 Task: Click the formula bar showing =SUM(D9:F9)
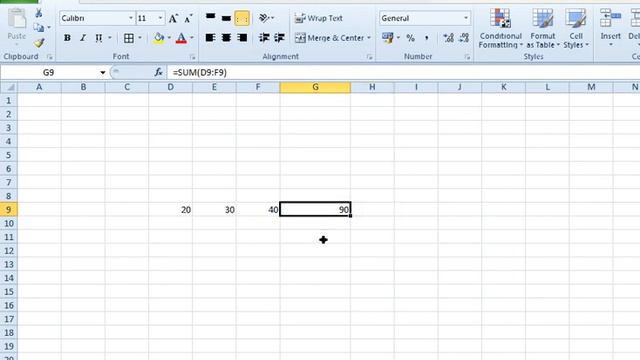(404, 73)
